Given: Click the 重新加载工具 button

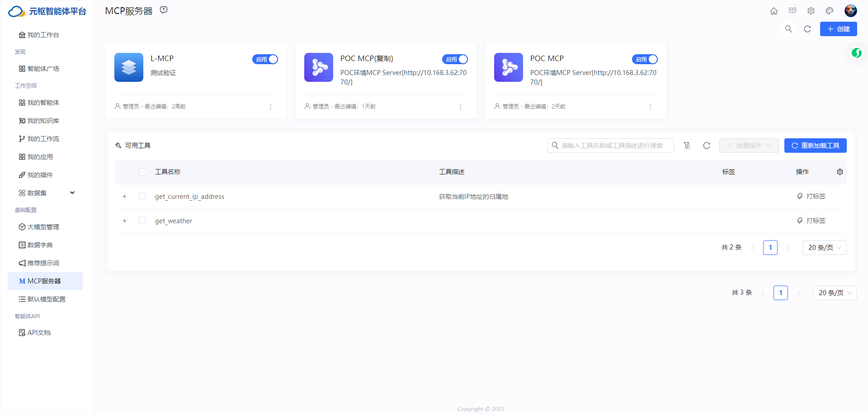Looking at the screenshot, I should tap(815, 146).
